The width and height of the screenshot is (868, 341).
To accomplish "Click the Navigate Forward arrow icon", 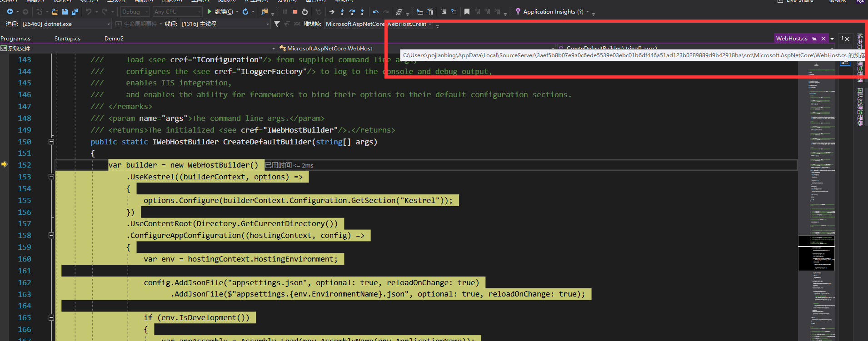I will click(25, 12).
